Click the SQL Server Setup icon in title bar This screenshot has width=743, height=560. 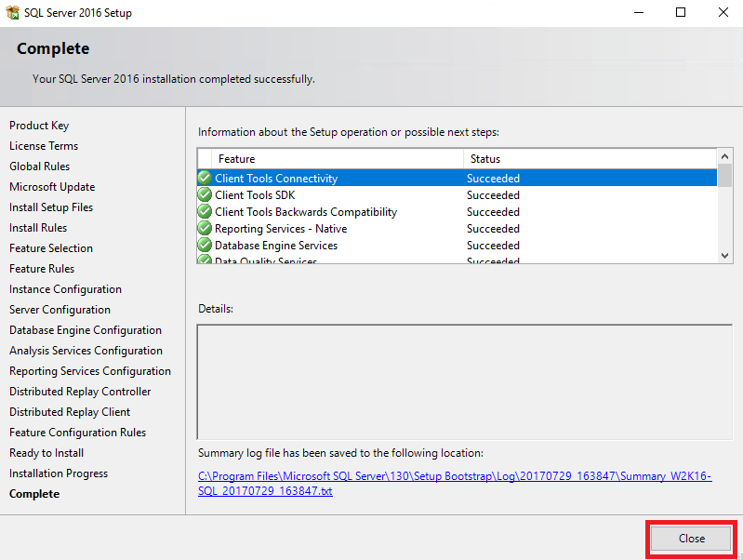pyautogui.click(x=12, y=13)
